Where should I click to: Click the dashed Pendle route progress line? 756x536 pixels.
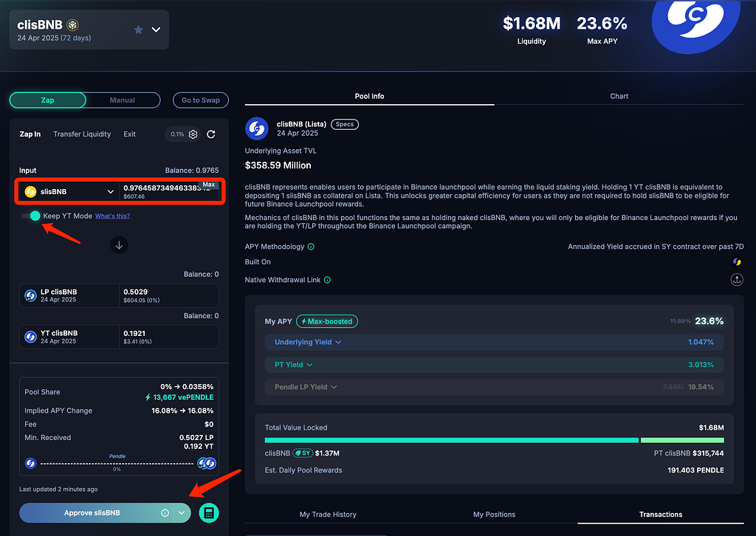[x=117, y=464]
